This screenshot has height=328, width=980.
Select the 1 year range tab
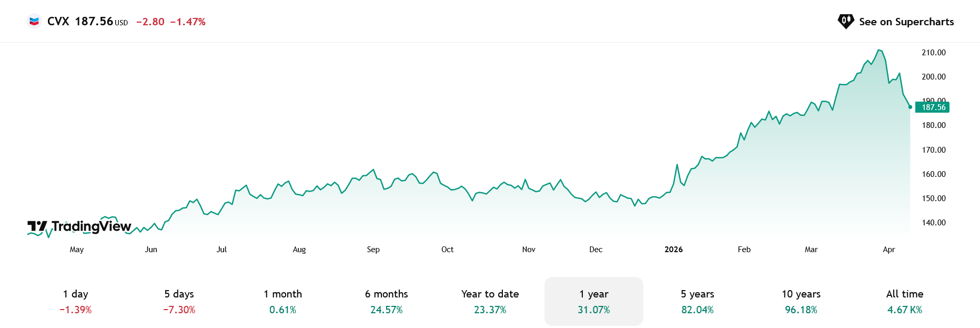pyautogui.click(x=593, y=301)
